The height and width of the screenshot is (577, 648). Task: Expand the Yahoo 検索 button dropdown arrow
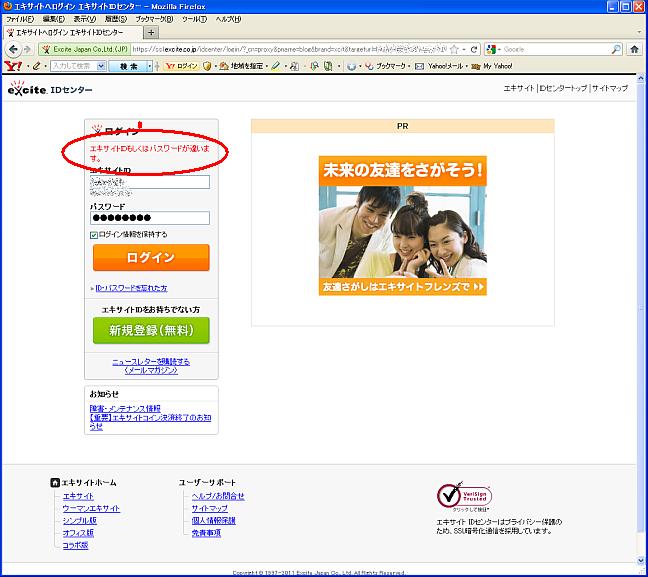(150, 66)
